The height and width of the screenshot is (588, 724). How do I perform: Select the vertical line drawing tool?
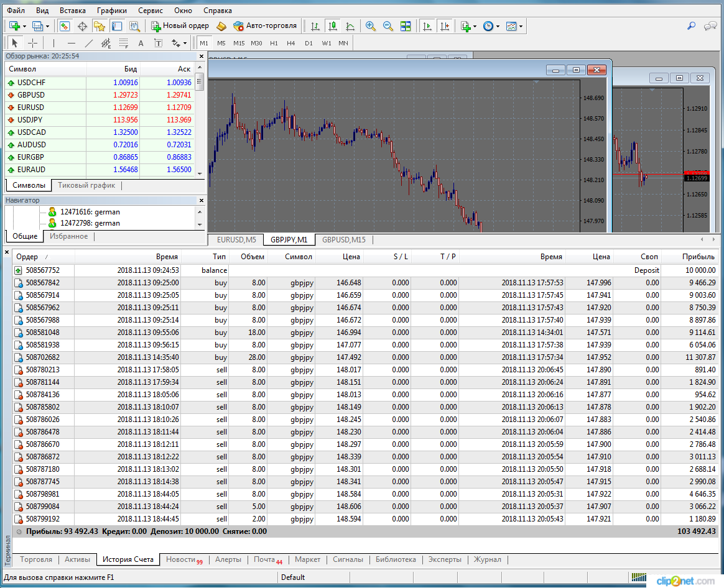coord(54,43)
